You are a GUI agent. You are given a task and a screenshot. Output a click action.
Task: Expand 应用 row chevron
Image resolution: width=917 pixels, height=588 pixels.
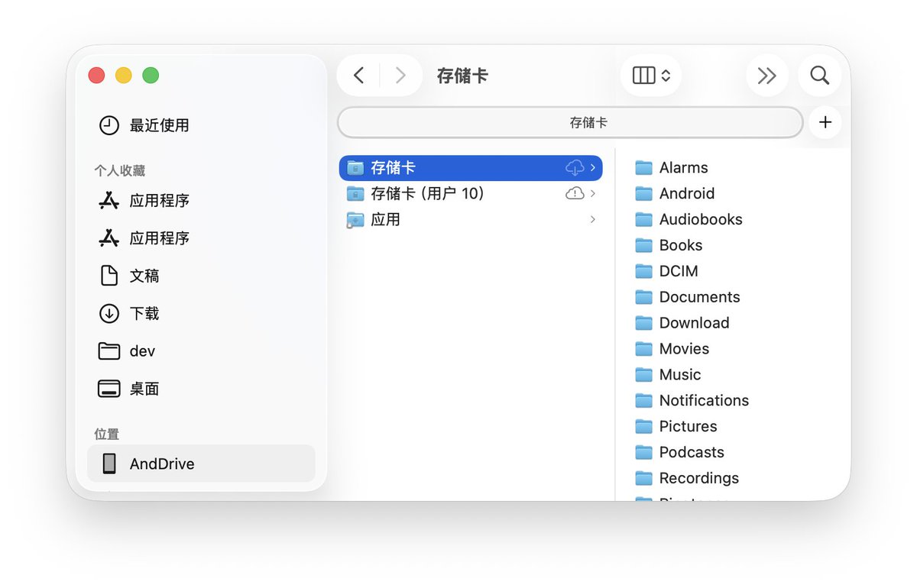593,219
